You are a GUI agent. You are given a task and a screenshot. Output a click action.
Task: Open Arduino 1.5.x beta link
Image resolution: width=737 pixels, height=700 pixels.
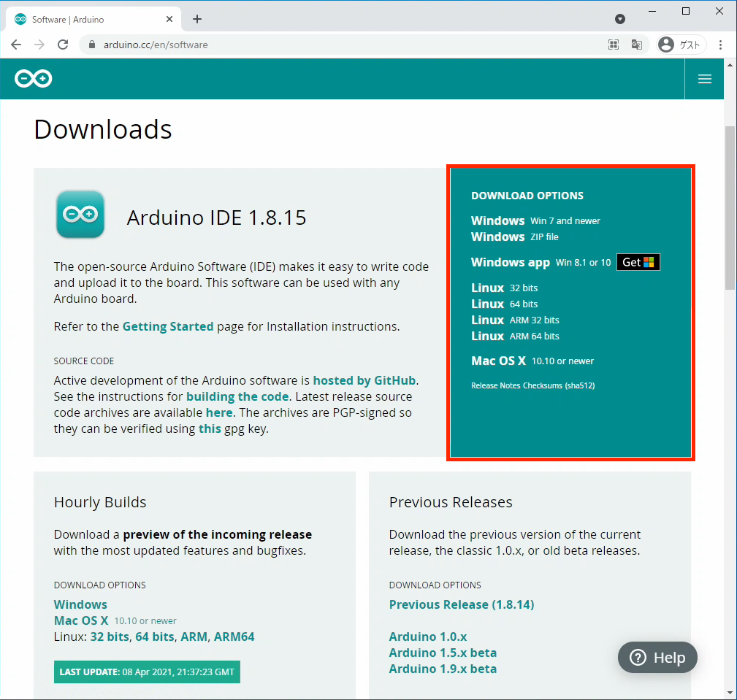coord(443,653)
